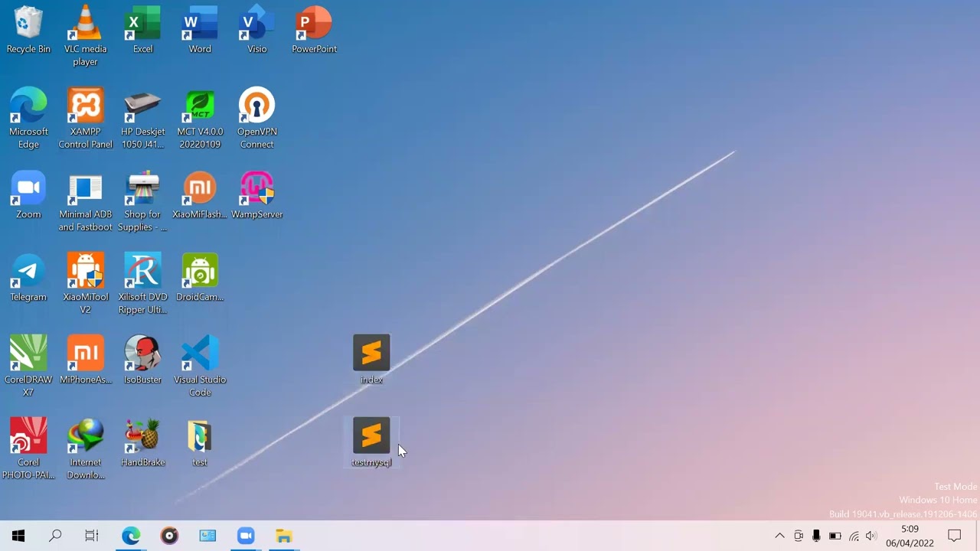Open the blue card app on taskbar
The image size is (980, 551).
[207, 536]
